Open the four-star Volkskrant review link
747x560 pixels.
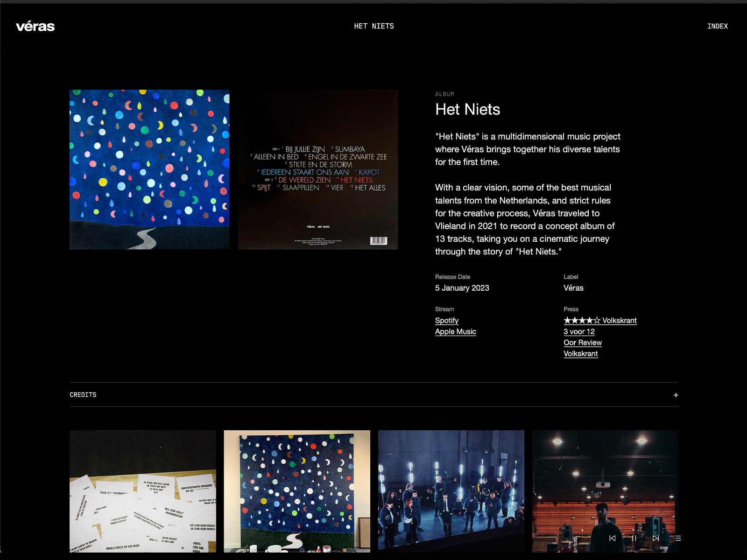point(600,321)
